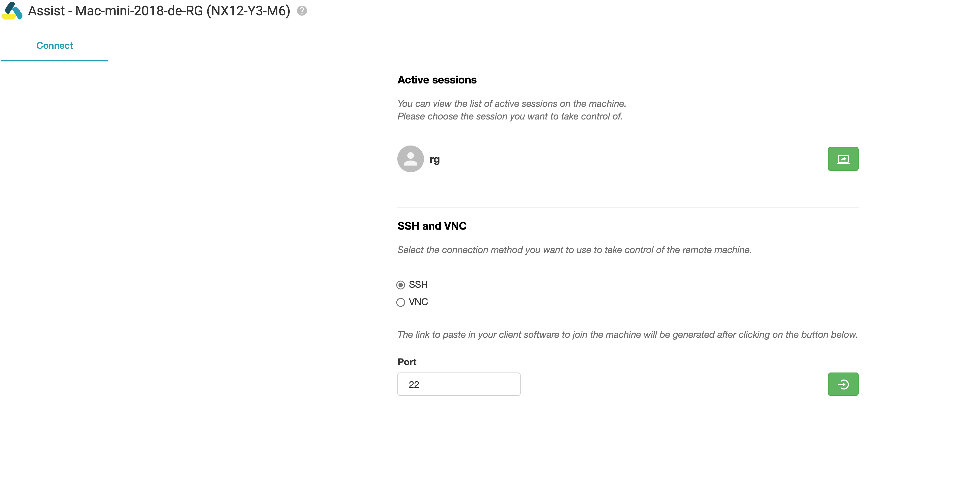
Task: Open the help question mark icon
Action: click(302, 11)
